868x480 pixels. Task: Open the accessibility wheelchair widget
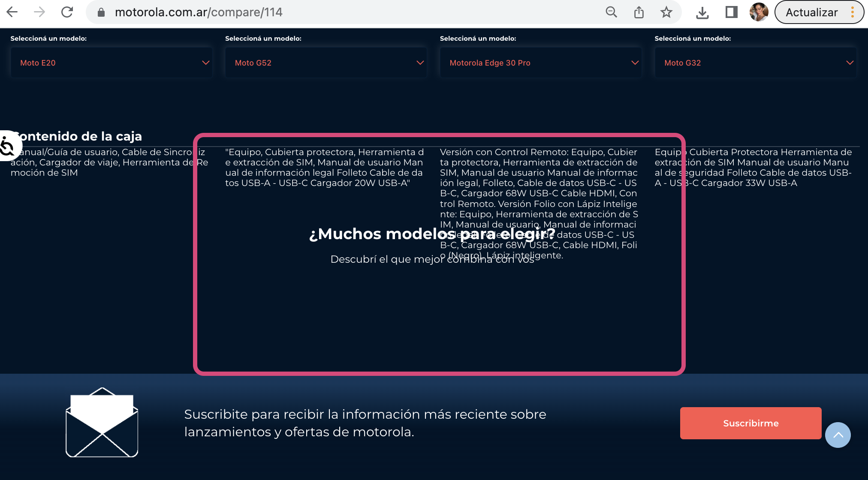click(8, 146)
